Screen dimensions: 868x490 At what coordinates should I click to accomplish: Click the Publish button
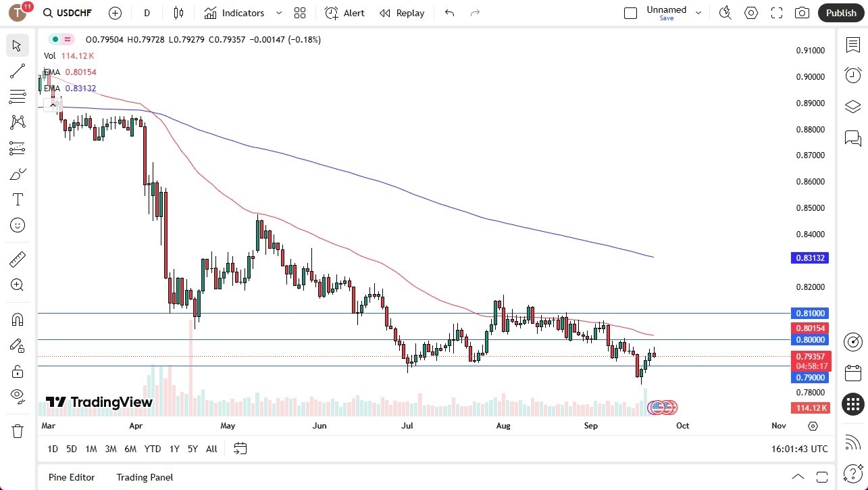pos(840,12)
